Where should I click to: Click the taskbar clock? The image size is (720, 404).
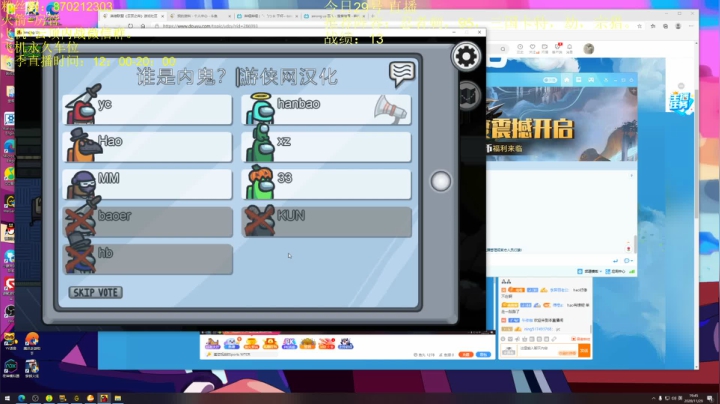pos(692,398)
